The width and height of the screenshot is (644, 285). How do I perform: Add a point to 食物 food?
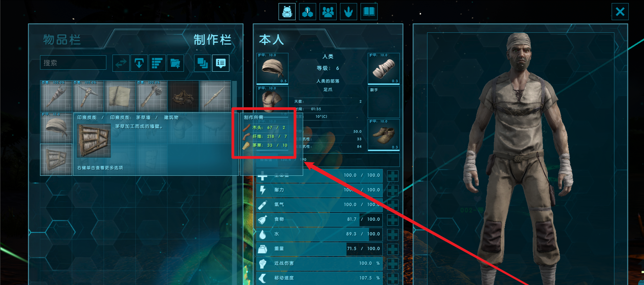393,220
